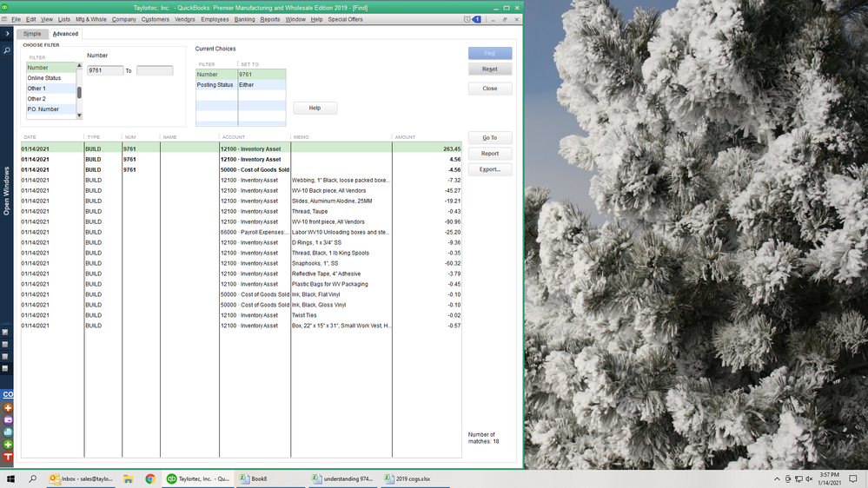Click the red T shortcut icon
Screen dimensions: 868x488
point(8,457)
